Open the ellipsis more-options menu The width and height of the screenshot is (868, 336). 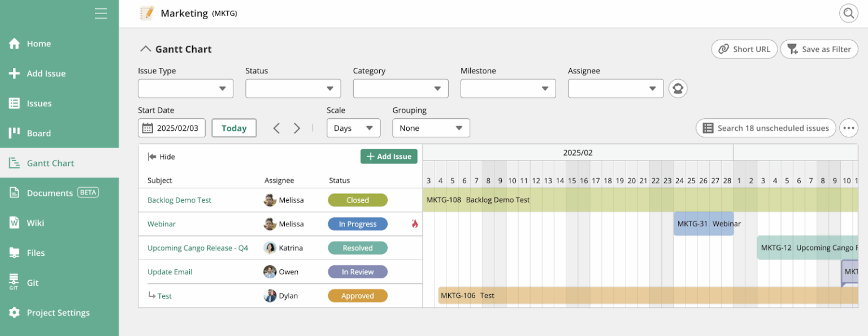pos(849,128)
